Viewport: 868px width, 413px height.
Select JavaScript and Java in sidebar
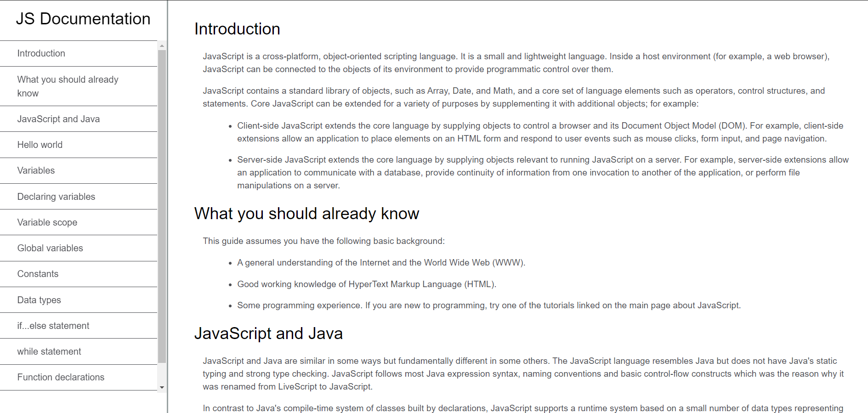click(58, 119)
